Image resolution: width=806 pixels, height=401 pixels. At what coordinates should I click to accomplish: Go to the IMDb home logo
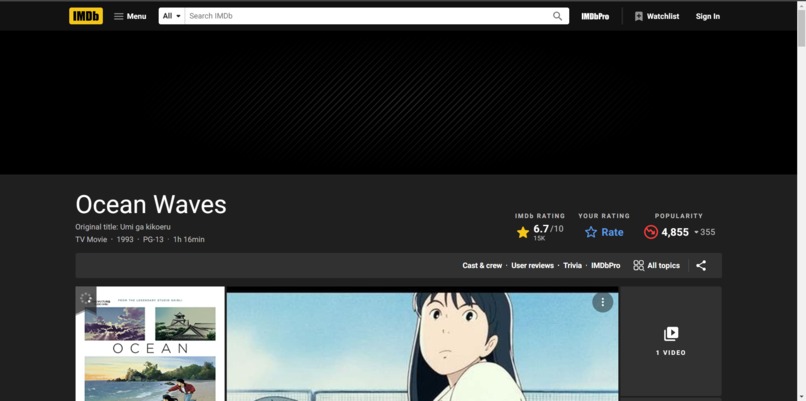pos(86,16)
